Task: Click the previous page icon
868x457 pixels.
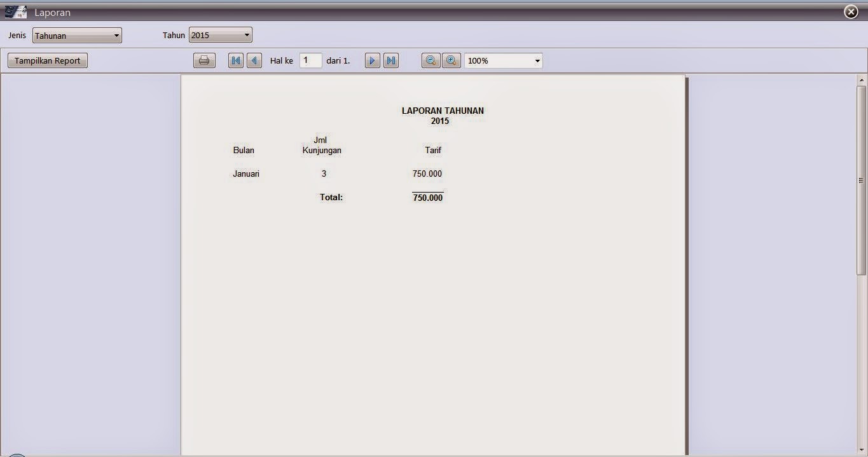Action: (x=254, y=60)
